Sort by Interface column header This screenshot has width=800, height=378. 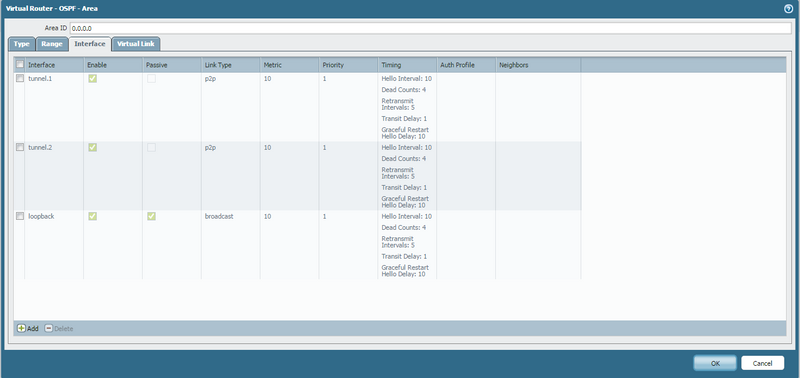pyautogui.click(x=54, y=65)
